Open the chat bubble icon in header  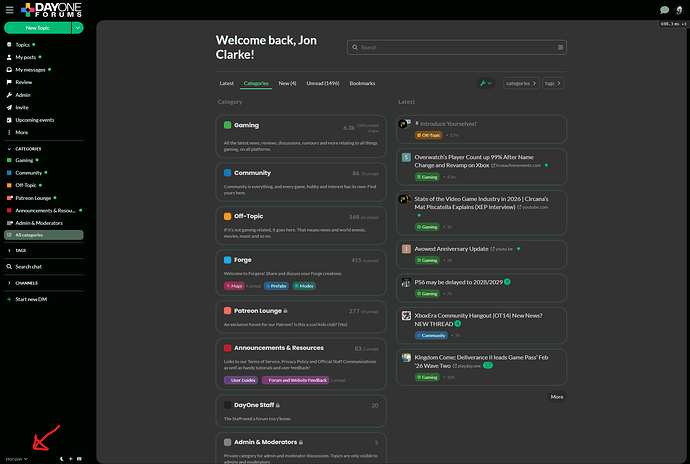pos(664,10)
